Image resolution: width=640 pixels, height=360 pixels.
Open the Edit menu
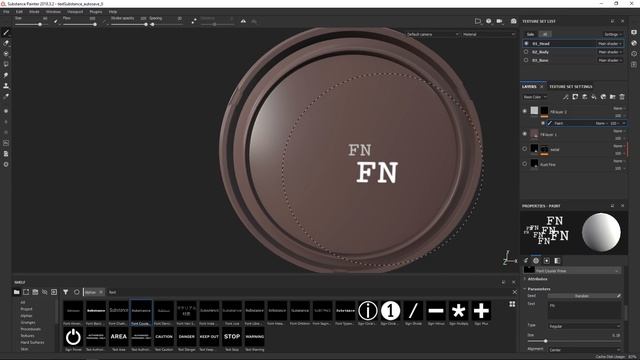(19, 12)
